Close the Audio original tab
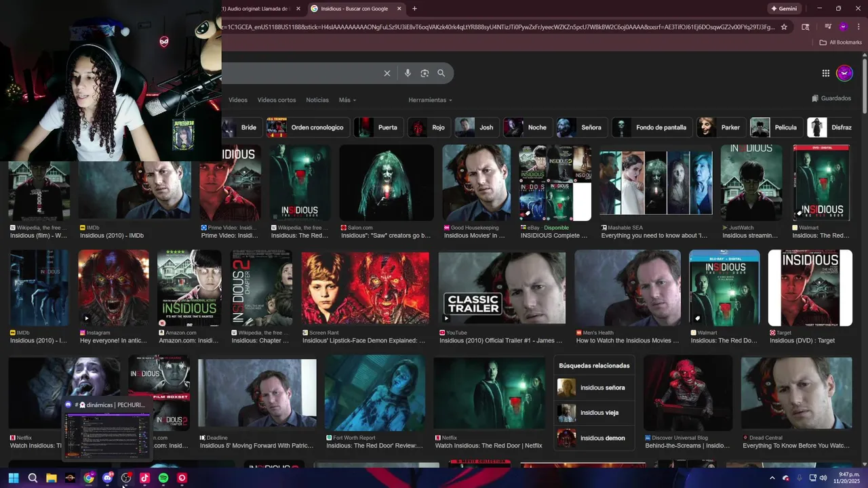 [x=298, y=9]
